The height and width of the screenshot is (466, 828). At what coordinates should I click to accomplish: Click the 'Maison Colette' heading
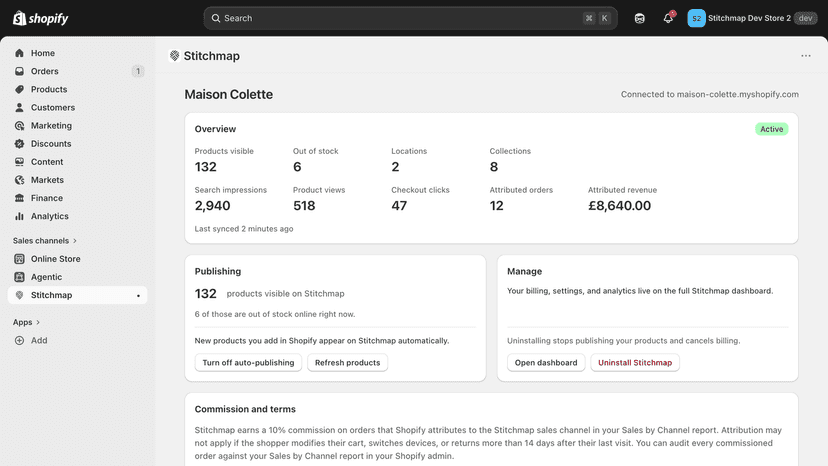(229, 94)
